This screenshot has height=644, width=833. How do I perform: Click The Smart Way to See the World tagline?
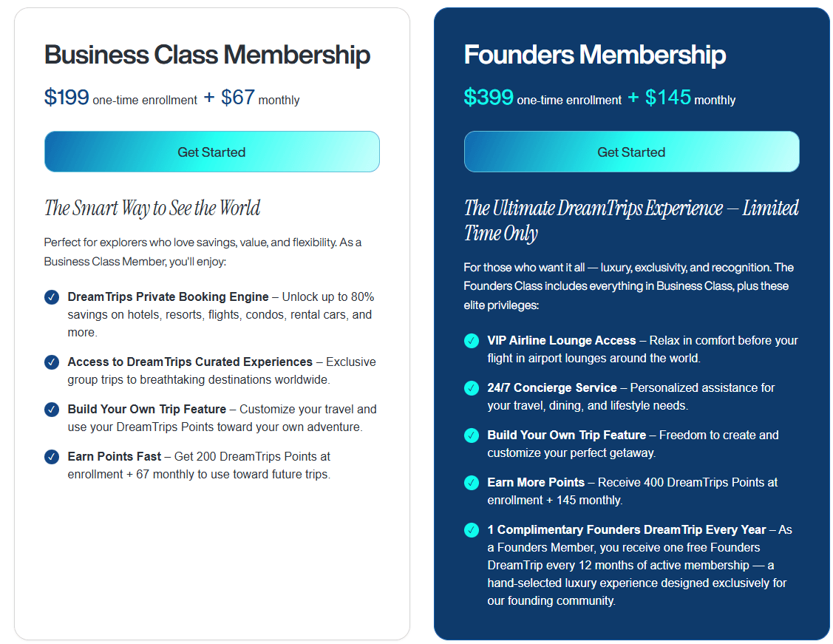(x=152, y=209)
